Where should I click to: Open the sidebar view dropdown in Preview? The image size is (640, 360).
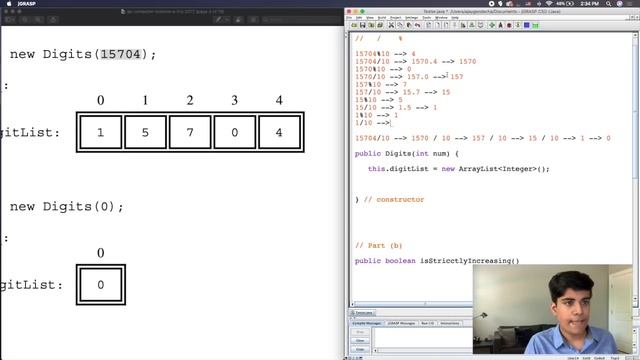10,19
